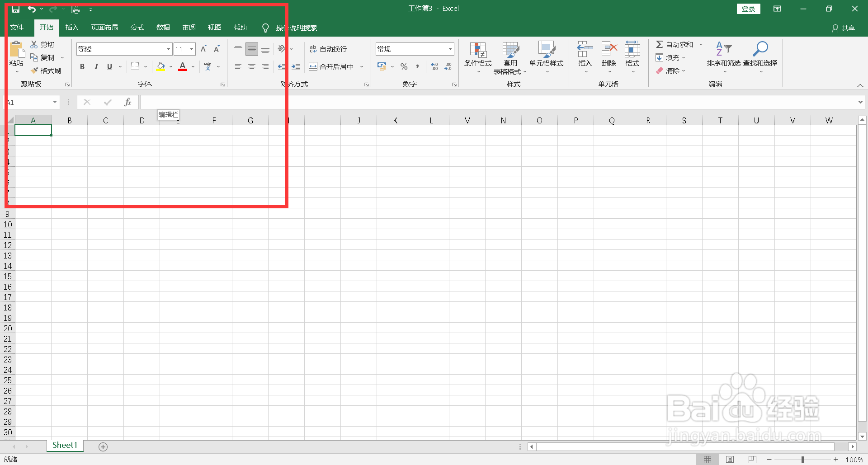Toggle middle vertical alignment
868x465 pixels.
(252, 49)
